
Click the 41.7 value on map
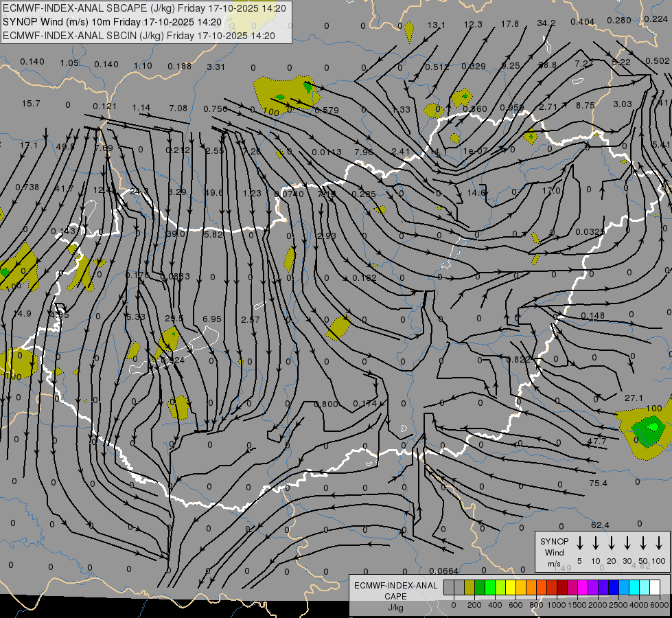(x=65, y=188)
